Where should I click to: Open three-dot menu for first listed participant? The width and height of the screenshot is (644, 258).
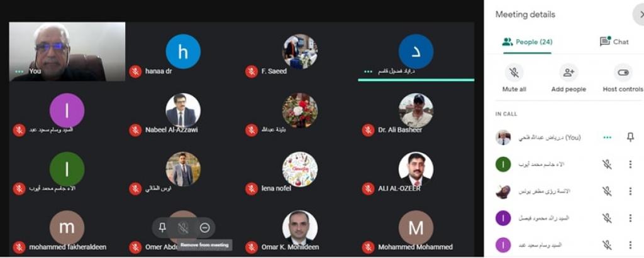tap(630, 164)
